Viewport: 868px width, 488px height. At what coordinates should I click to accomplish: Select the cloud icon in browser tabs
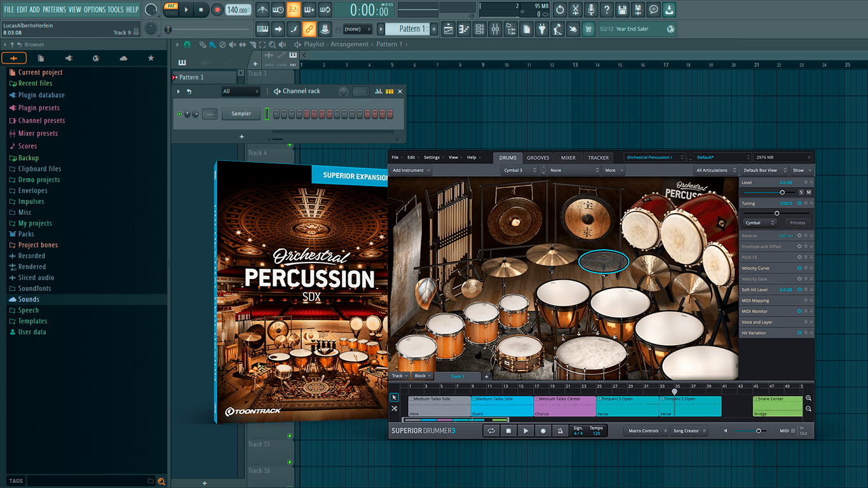click(x=123, y=58)
